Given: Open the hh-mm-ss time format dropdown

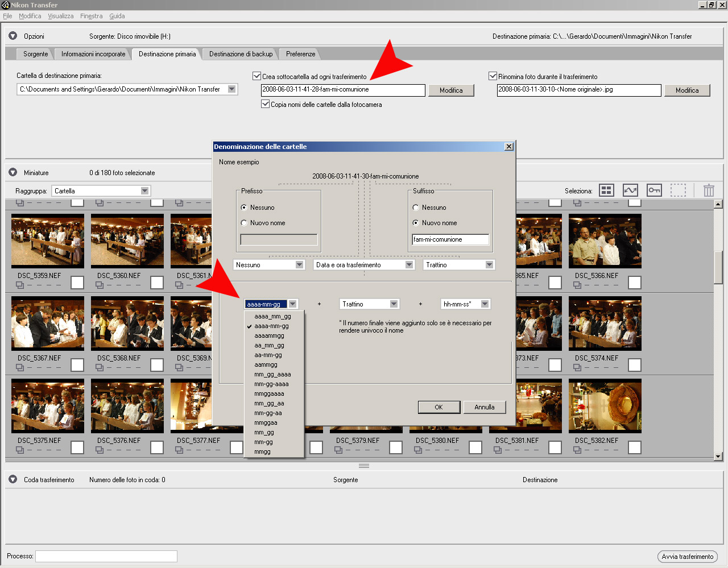Looking at the screenshot, I should (x=485, y=304).
